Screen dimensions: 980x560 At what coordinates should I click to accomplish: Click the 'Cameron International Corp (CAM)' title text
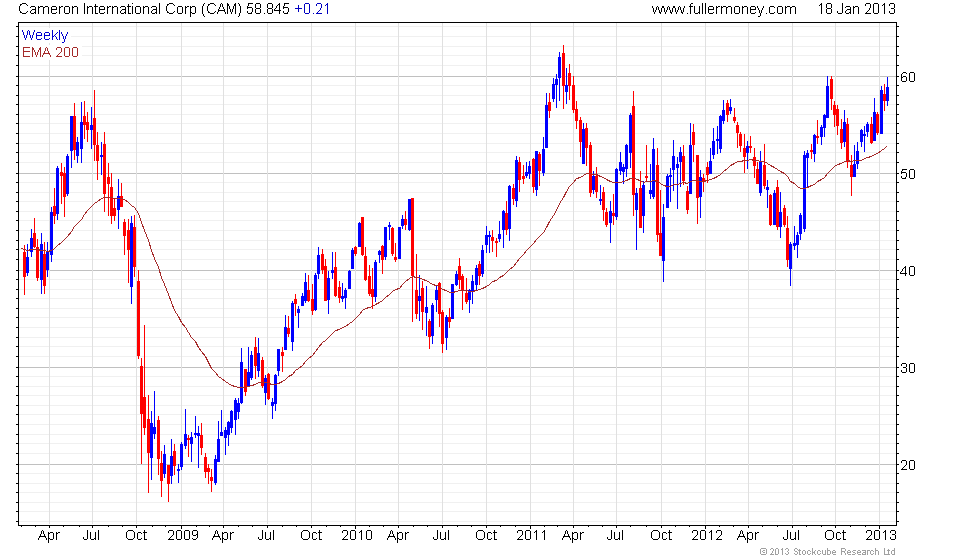pos(130,9)
